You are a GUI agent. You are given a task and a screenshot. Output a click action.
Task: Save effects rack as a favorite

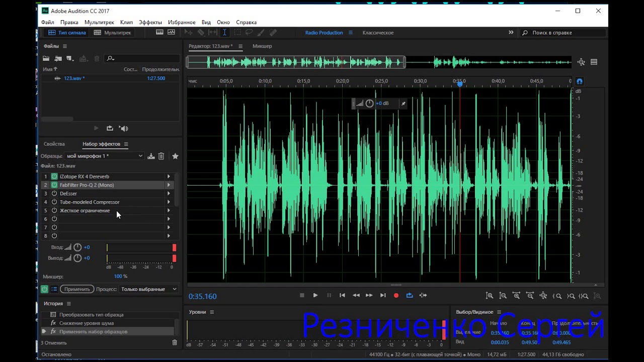click(x=175, y=156)
